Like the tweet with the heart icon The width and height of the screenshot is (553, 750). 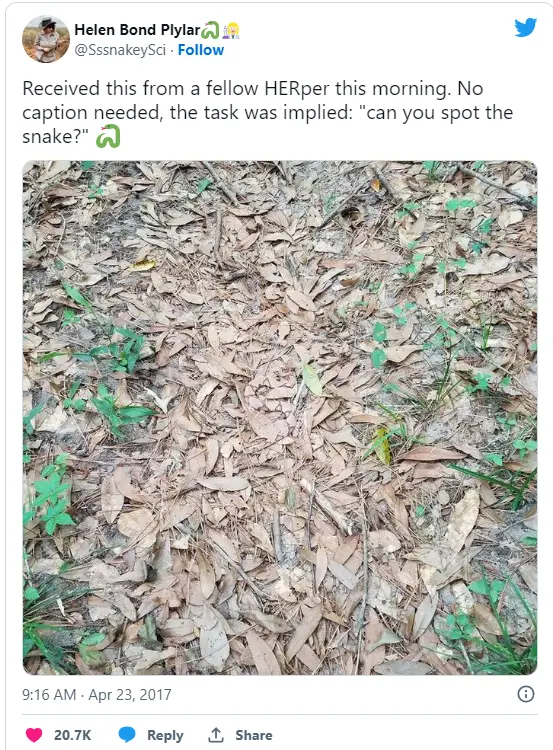34,735
